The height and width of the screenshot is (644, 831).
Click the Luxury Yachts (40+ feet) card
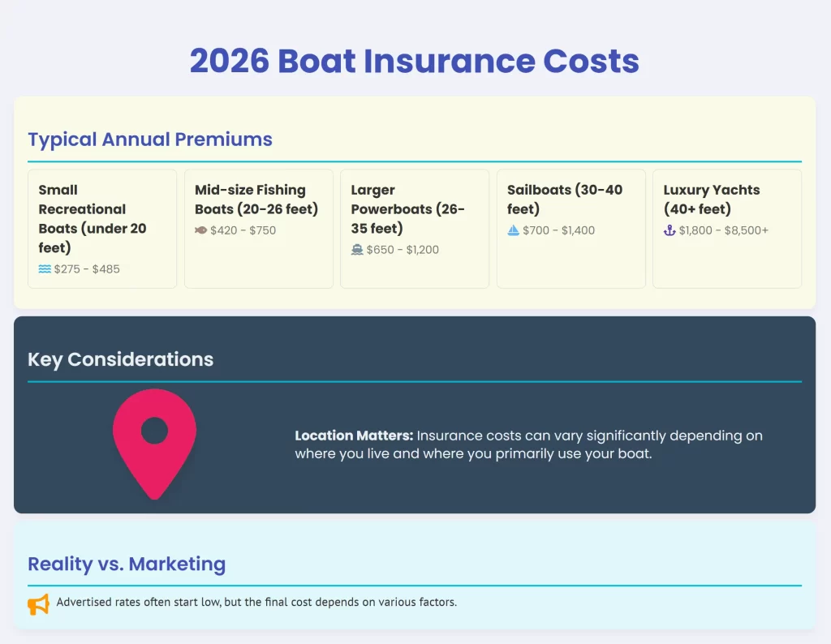point(726,228)
